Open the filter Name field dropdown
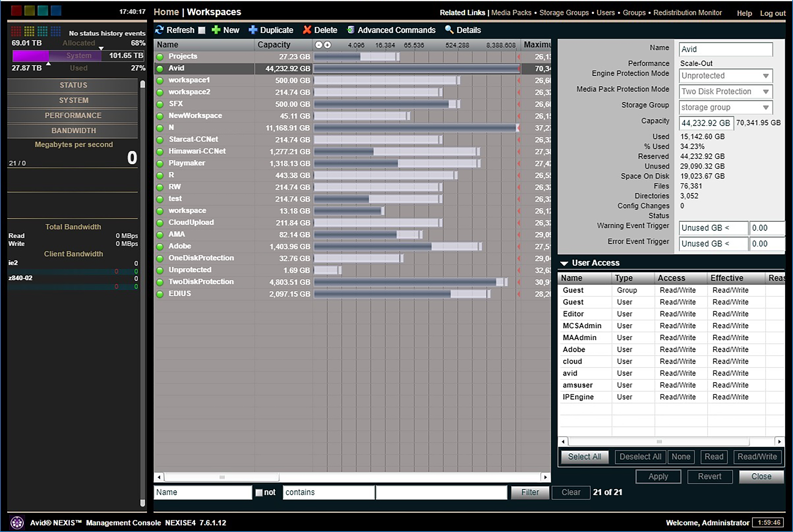This screenshot has width=793, height=532. click(x=203, y=492)
